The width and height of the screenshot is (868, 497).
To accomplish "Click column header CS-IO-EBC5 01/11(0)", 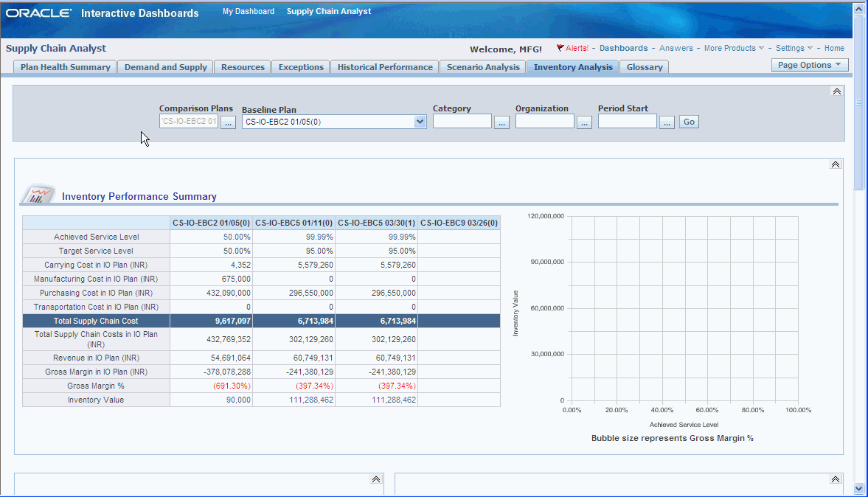I will click(294, 223).
